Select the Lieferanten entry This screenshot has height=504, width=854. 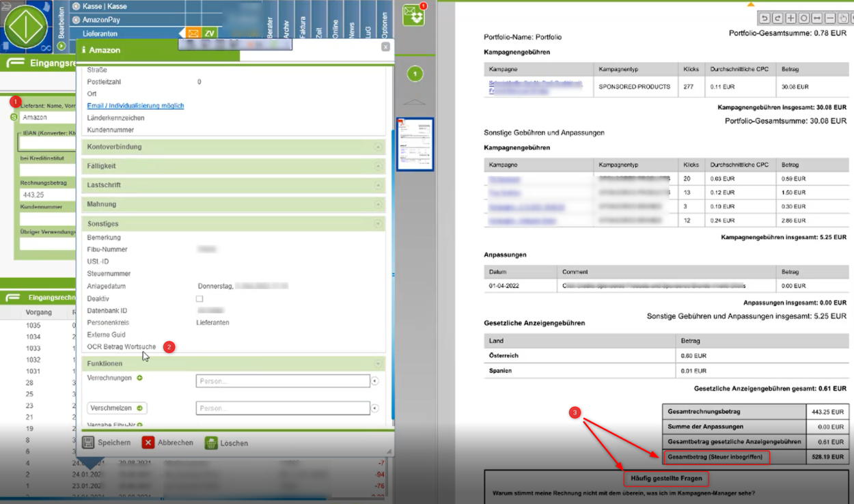click(x=100, y=33)
